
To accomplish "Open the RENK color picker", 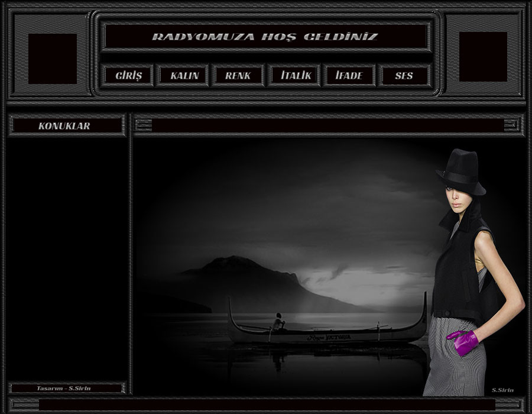I will point(238,76).
